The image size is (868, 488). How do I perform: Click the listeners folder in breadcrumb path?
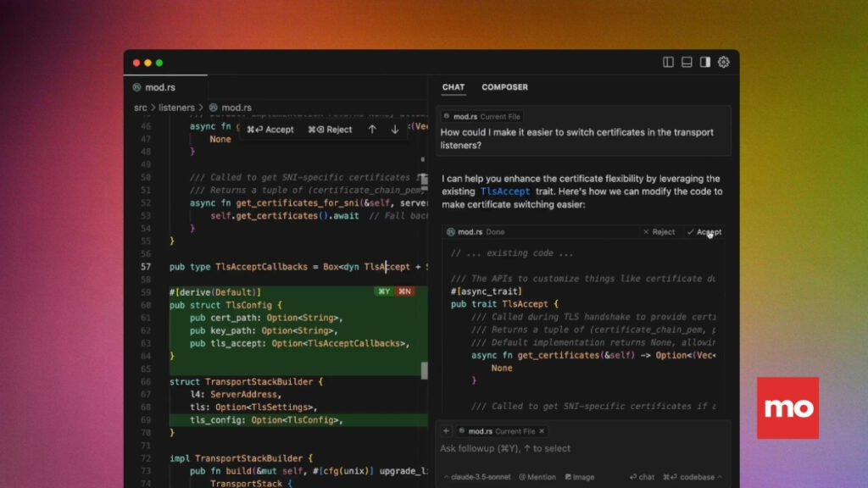[x=176, y=108]
